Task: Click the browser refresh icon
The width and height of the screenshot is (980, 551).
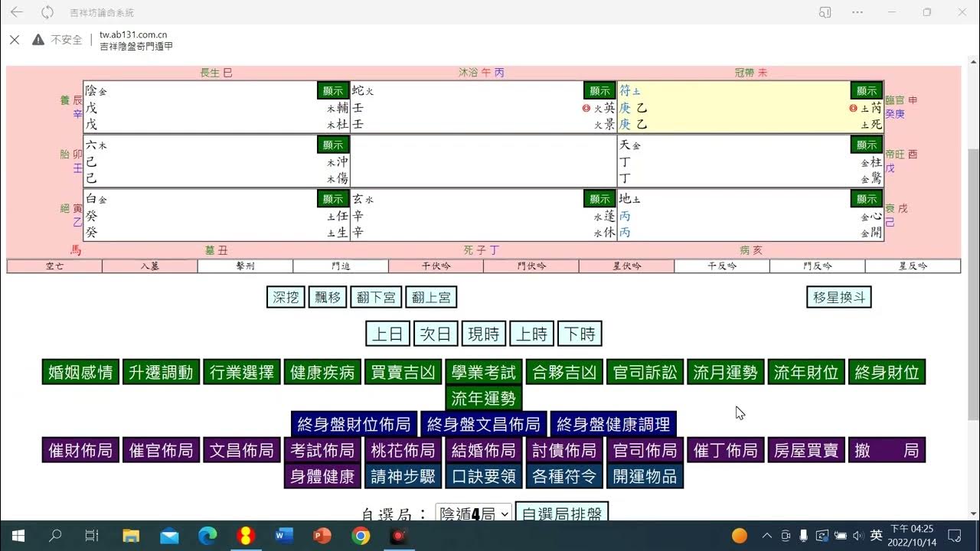Action: click(47, 12)
